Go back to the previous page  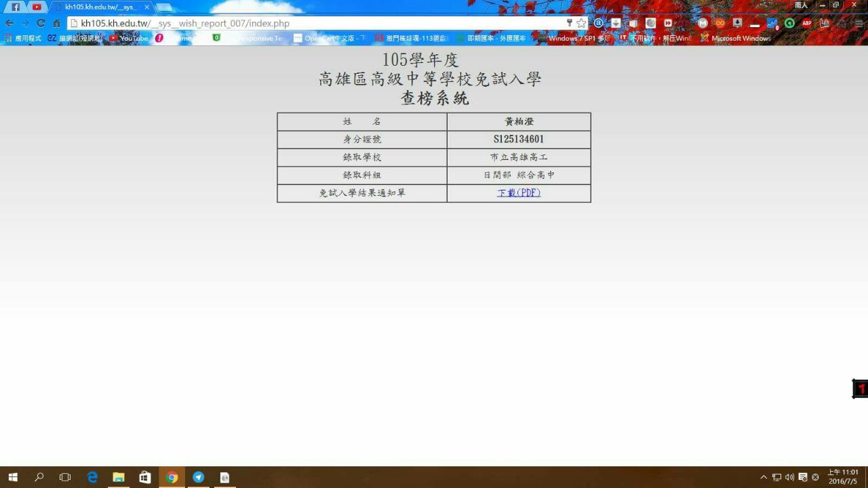pos(9,23)
